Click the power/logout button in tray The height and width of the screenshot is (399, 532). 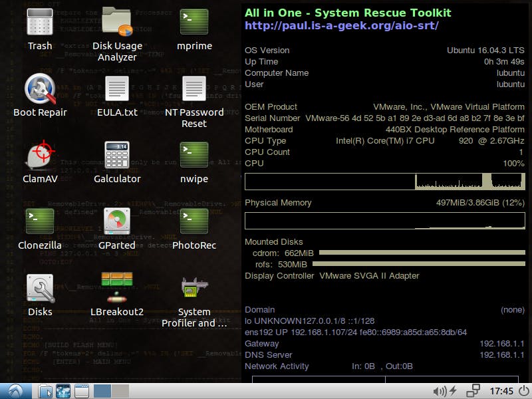pyautogui.click(x=524, y=391)
